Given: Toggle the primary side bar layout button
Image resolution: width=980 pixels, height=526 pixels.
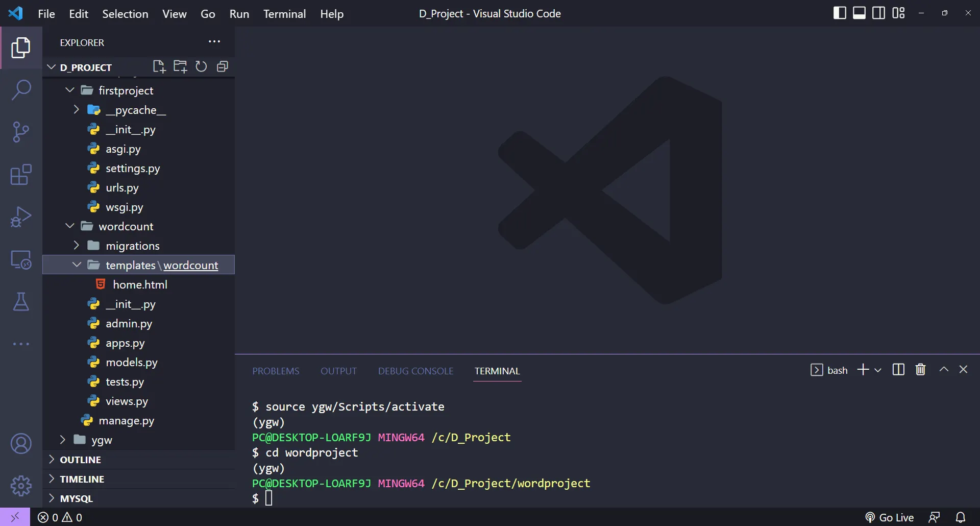Looking at the screenshot, I should (x=840, y=13).
